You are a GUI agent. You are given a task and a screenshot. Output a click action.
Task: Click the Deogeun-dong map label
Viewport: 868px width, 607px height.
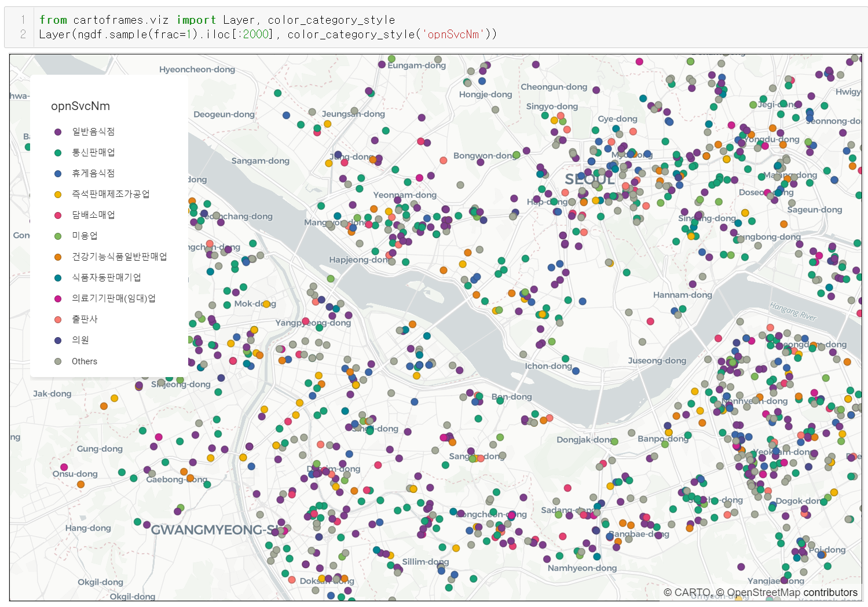coord(224,115)
